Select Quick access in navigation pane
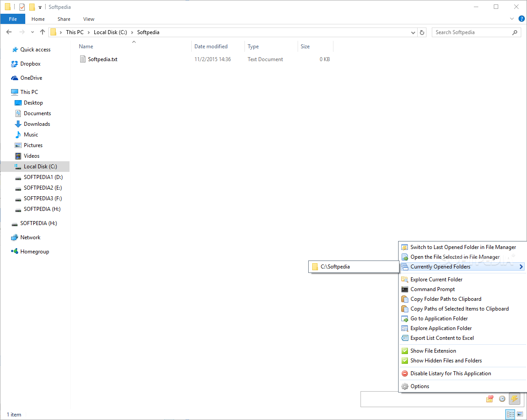The width and height of the screenshot is (527, 420). point(35,50)
